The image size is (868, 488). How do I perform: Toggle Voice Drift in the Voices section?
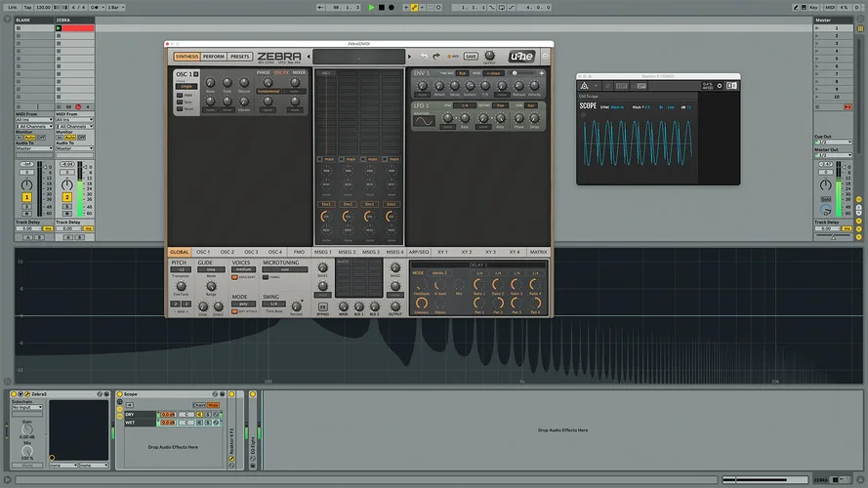point(234,277)
